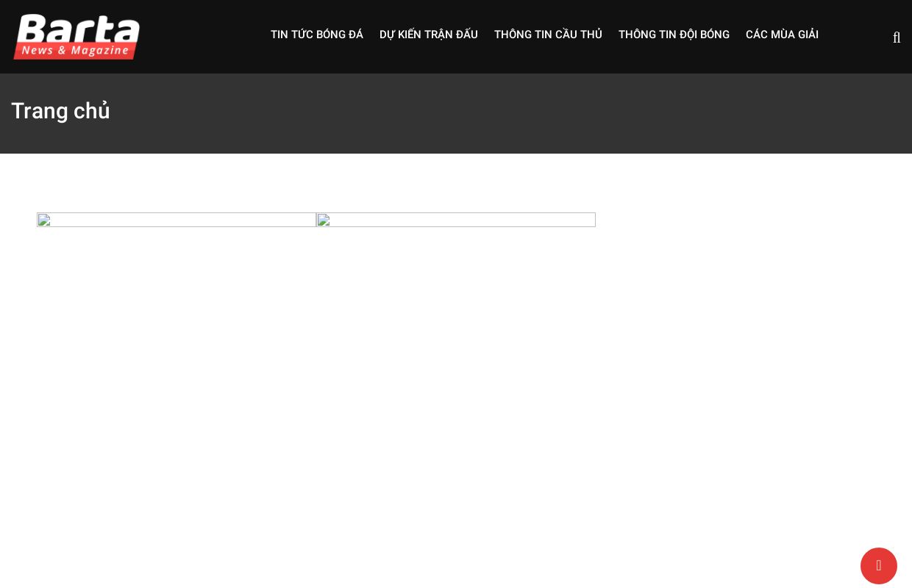Open CÁC MÙA GIẢI menu item
912x588 pixels.
click(782, 35)
